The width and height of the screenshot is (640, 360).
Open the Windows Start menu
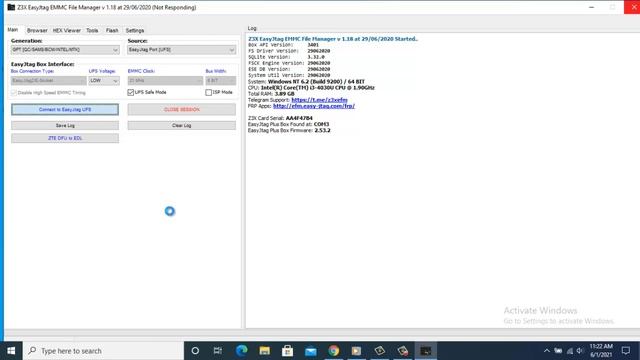[11, 351]
